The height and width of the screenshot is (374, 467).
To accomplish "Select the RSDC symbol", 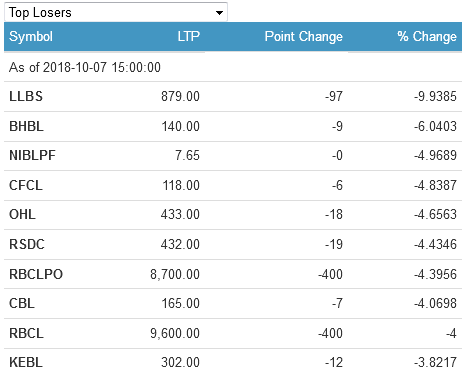I will click(x=27, y=244).
